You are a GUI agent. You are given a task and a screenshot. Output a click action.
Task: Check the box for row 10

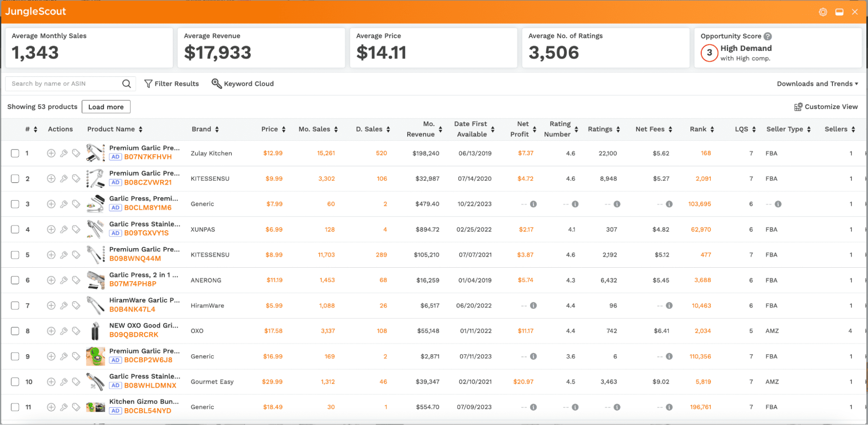(15, 382)
